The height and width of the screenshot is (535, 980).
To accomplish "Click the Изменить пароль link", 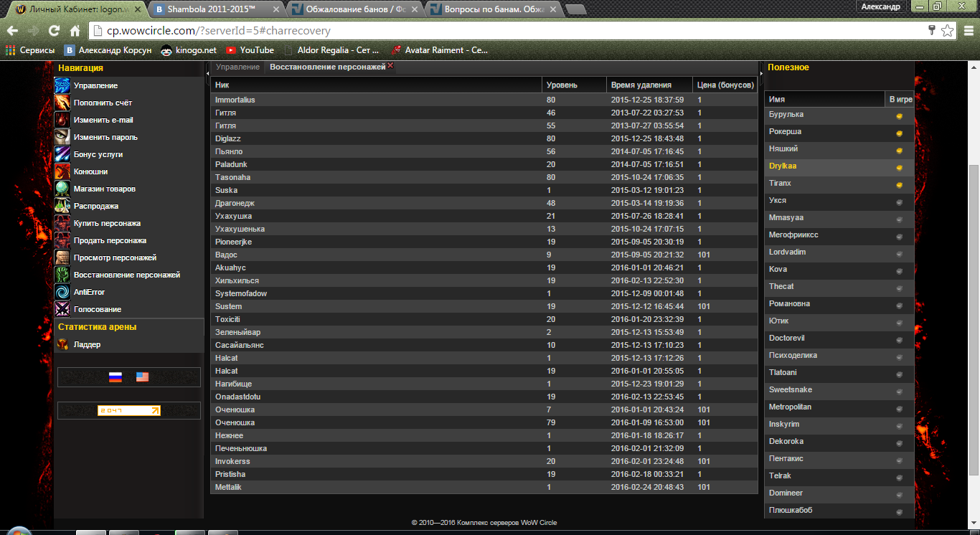I will pyautogui.click(x=105, y=137).
